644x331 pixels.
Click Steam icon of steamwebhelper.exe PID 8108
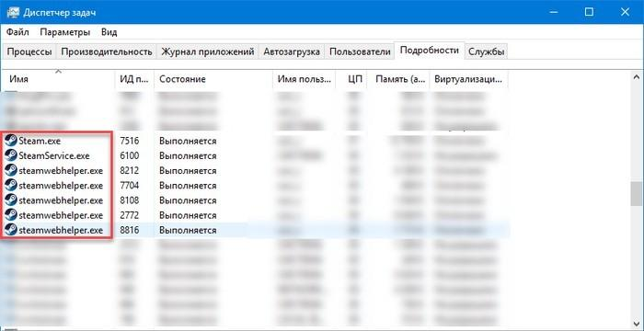point(11,200)
